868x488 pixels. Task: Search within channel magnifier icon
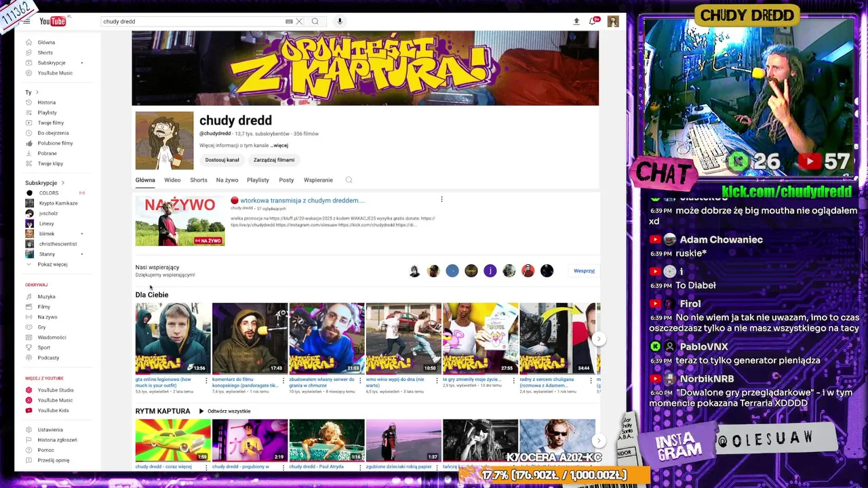pyautogui.click(x=349, y=180)
